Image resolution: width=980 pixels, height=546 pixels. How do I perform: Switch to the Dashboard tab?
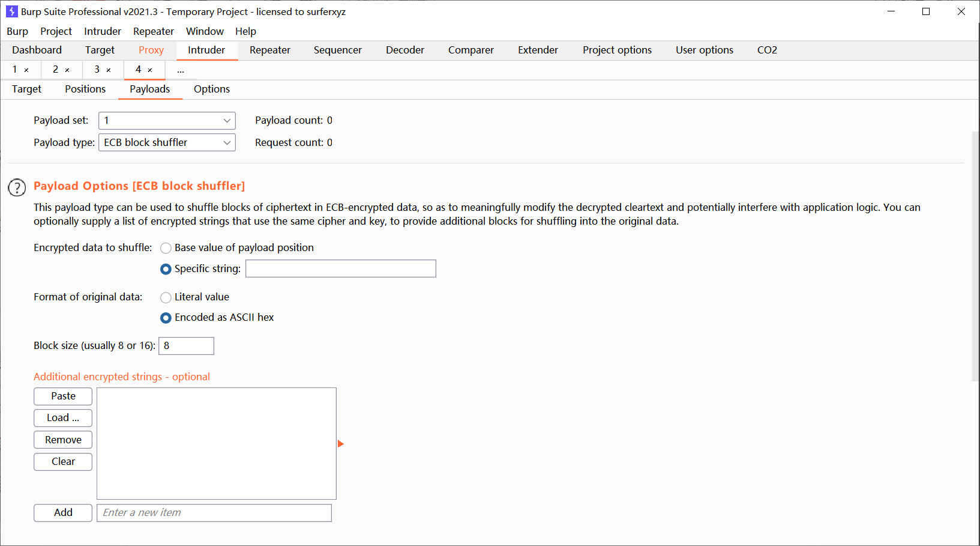(37, 50)
